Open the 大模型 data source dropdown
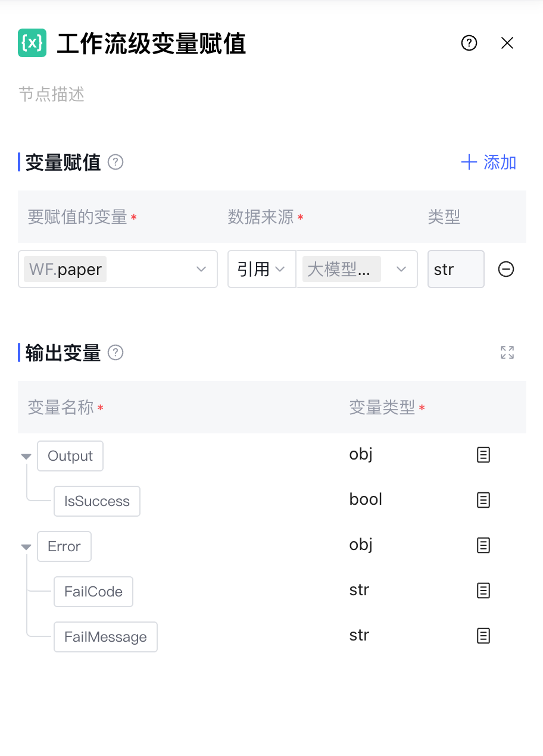The height and width of the screenshot is (756, 543). [357, 269]
